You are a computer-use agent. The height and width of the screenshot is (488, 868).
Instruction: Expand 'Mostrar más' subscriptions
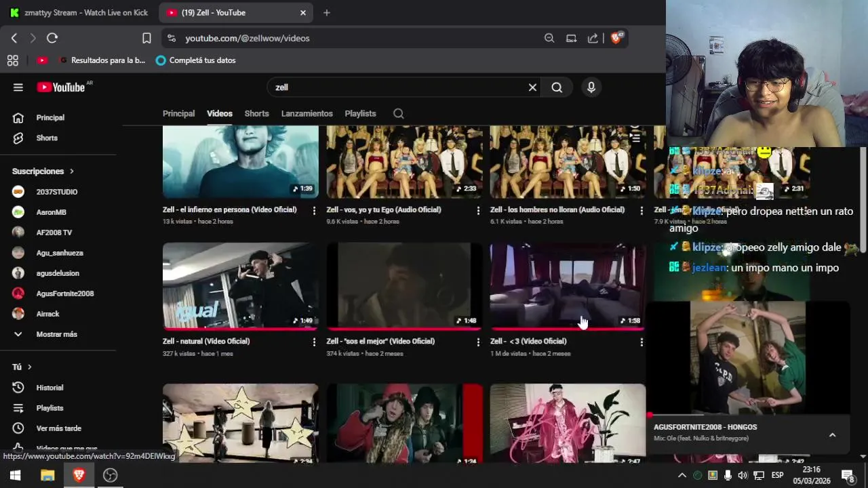click(58, 334)
